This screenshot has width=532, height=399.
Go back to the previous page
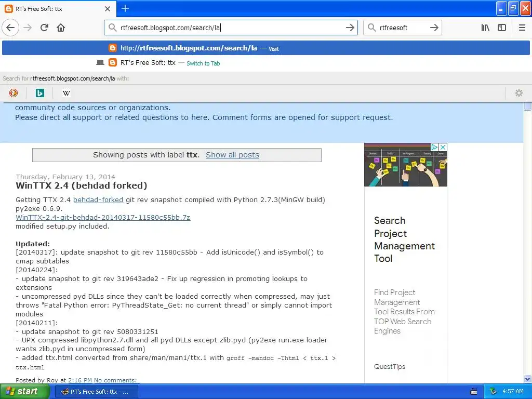click(x=10, y=28)
